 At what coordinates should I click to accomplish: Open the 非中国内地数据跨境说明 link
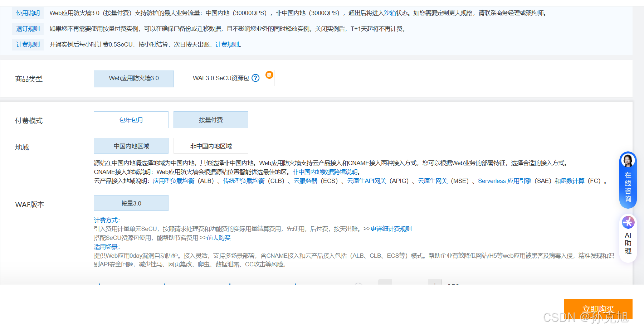[x=325, y=172]
